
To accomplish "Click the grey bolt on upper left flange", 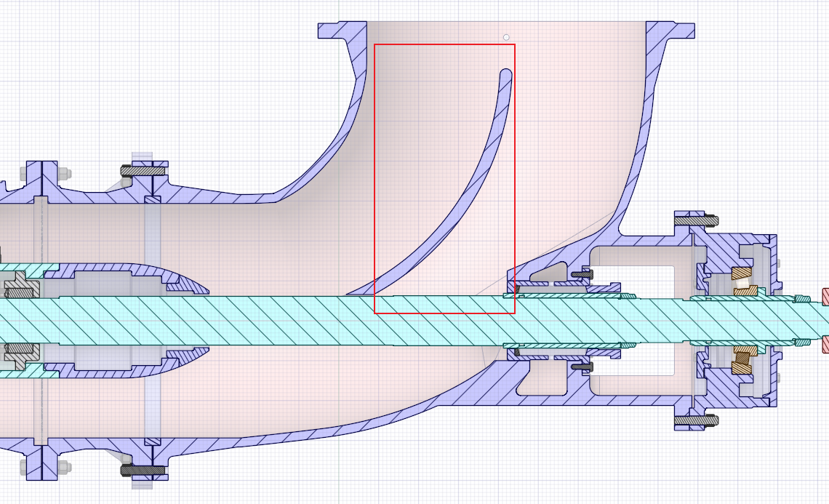I will coord(143,171).
